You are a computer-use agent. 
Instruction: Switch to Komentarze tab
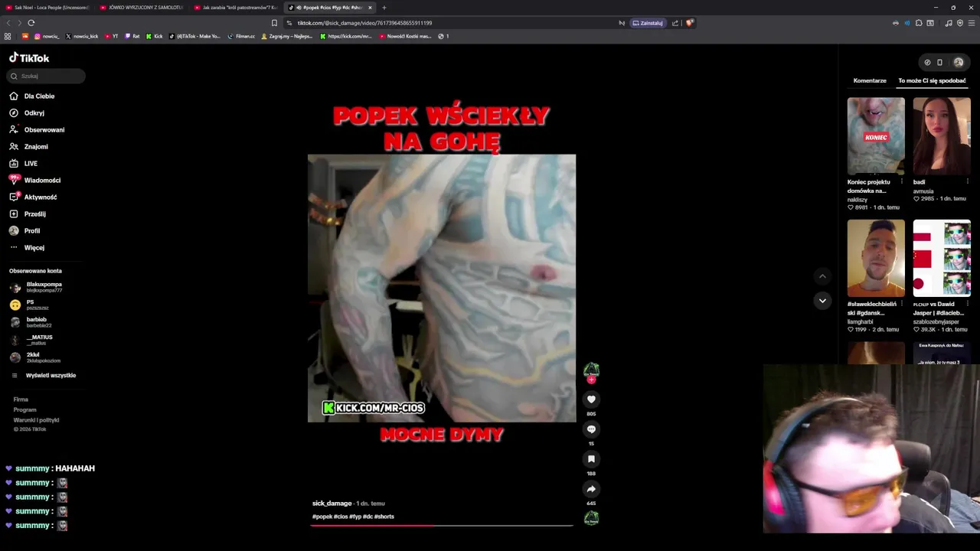pos(870,80)
